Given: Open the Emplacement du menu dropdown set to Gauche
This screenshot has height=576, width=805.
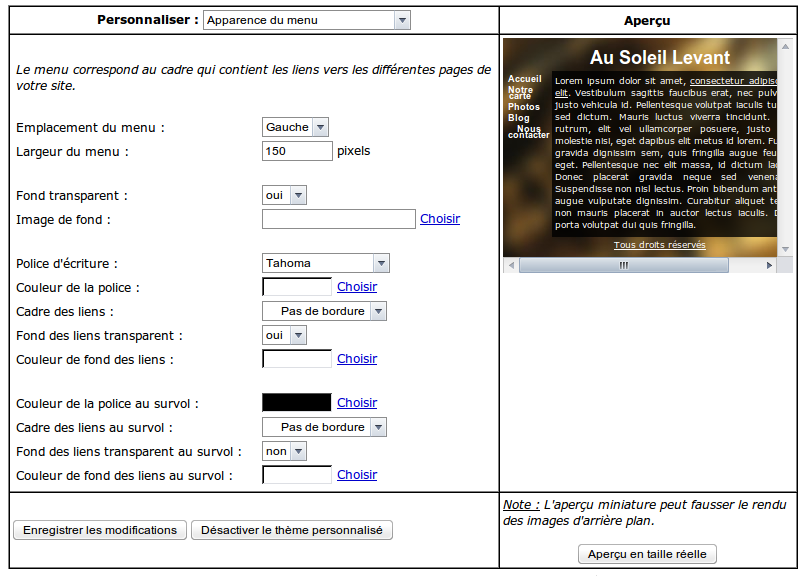Looking at the screenshot, I should [x=295, y=127].
